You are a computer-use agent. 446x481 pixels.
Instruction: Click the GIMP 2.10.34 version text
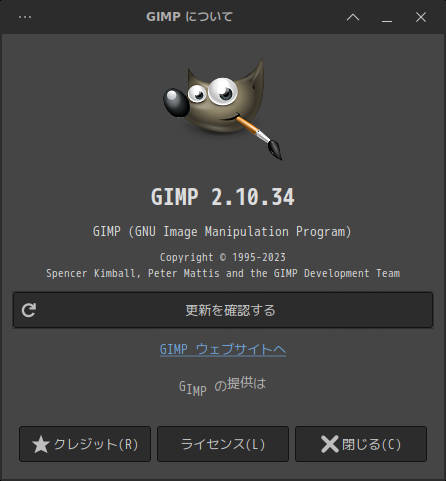223,197
